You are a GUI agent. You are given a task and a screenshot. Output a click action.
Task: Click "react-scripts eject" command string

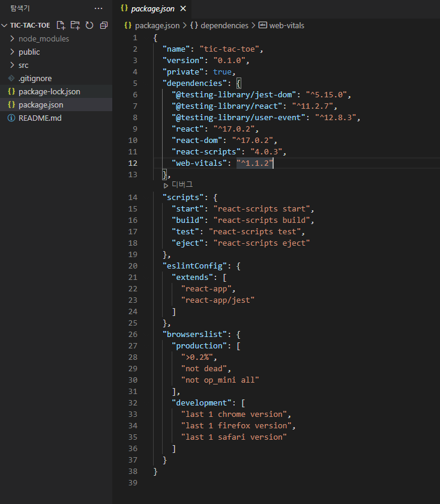[262, 243]
